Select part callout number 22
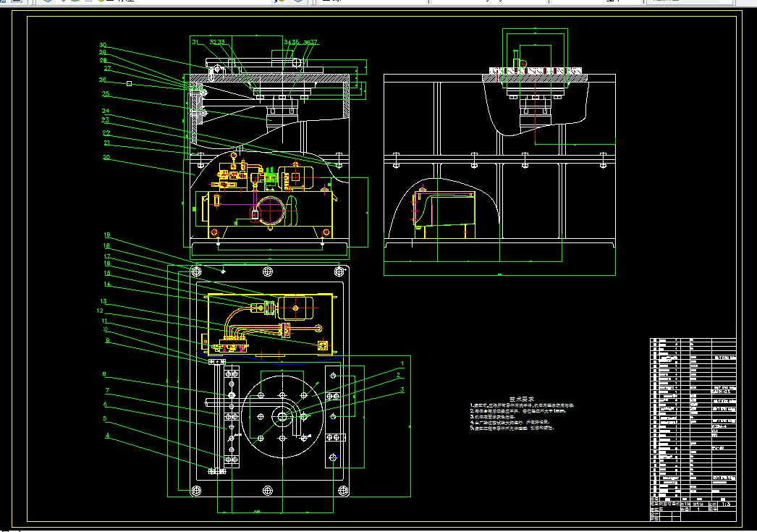The image size is (757, 532). point(106,132)
